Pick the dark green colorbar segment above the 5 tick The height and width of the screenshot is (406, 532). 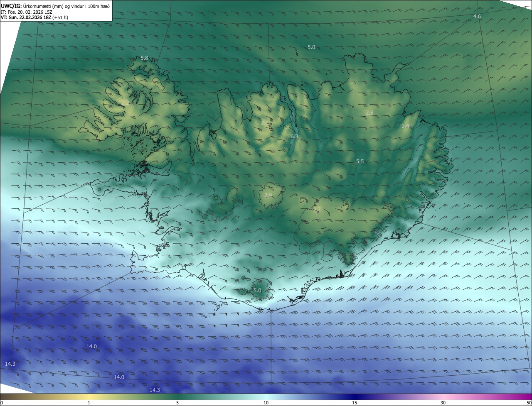[177, 396]
